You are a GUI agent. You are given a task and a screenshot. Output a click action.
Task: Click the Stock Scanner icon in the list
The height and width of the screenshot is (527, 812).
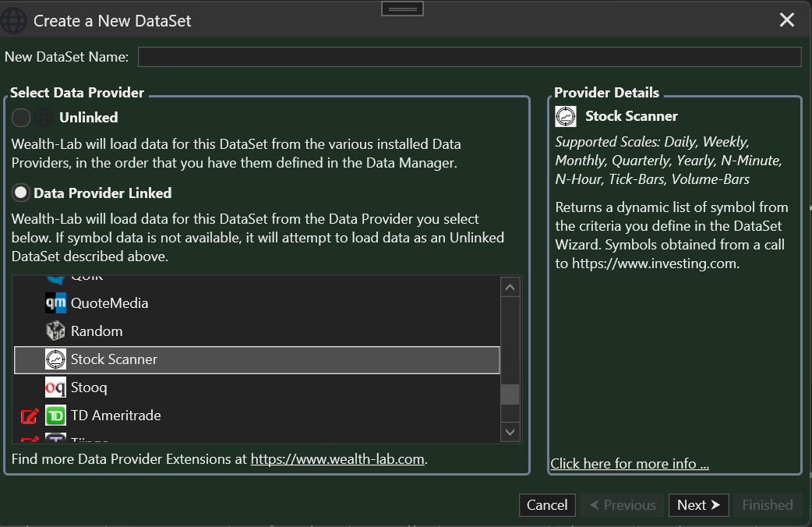55,359
